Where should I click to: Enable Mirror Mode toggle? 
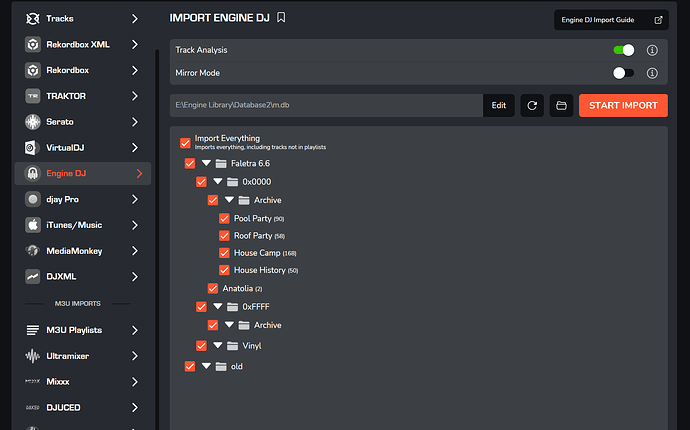(624, 73)
